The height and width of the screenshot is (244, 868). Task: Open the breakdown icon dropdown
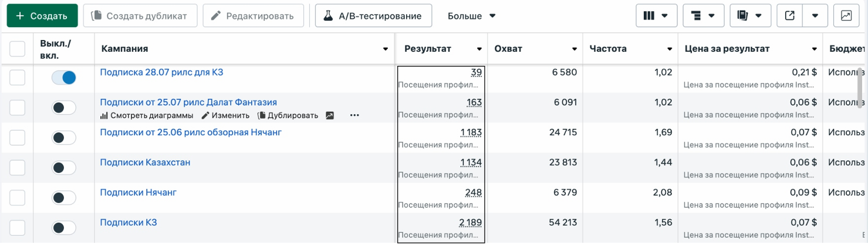tap(703, 16)
